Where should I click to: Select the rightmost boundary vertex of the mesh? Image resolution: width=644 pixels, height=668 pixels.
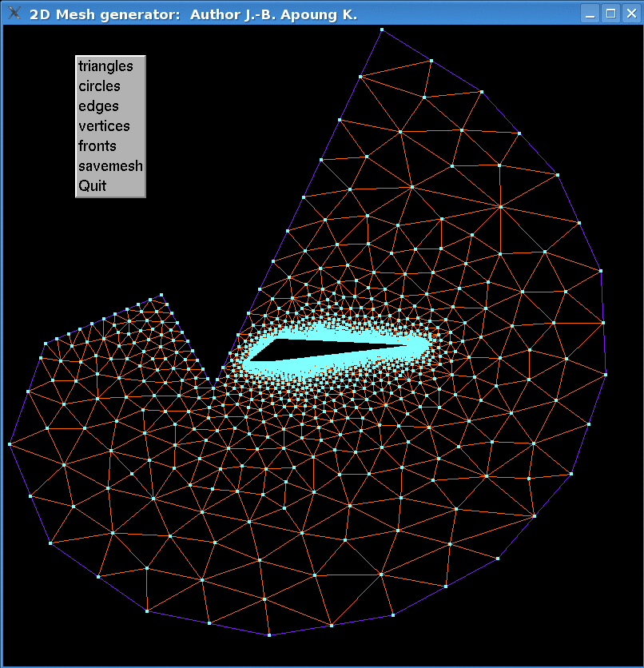pyautogui.click(x=606, y=374)
